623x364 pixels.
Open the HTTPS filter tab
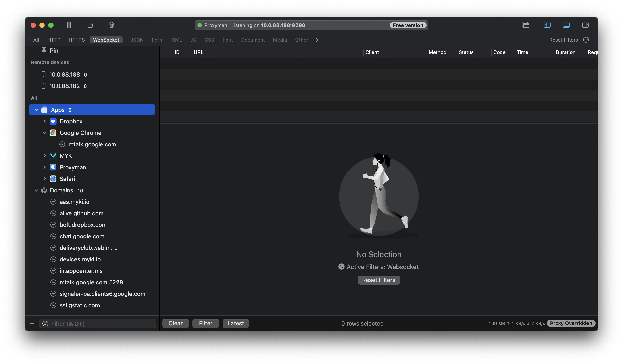coord(77,40)
